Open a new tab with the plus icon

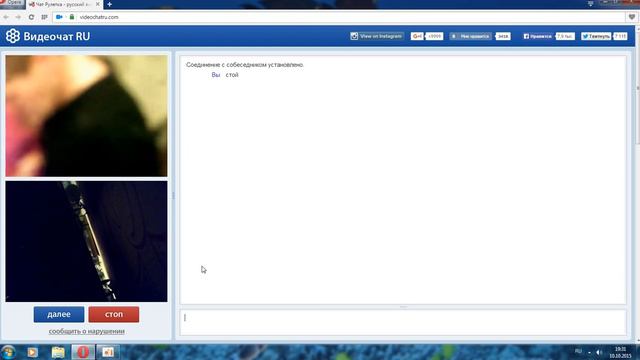pyautogui.click(x=109, y=4)
